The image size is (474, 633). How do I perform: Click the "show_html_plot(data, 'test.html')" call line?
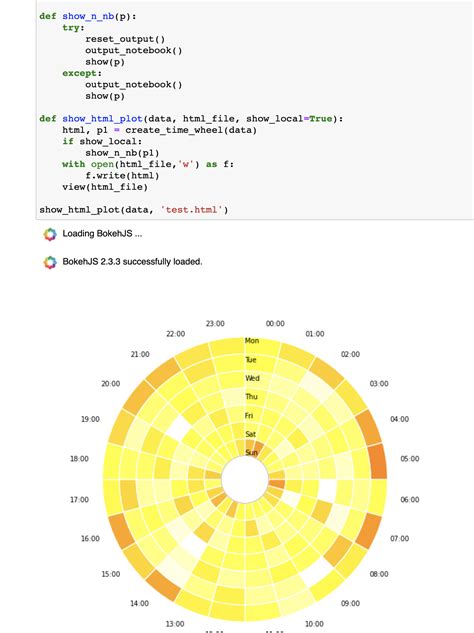[134, 210]
